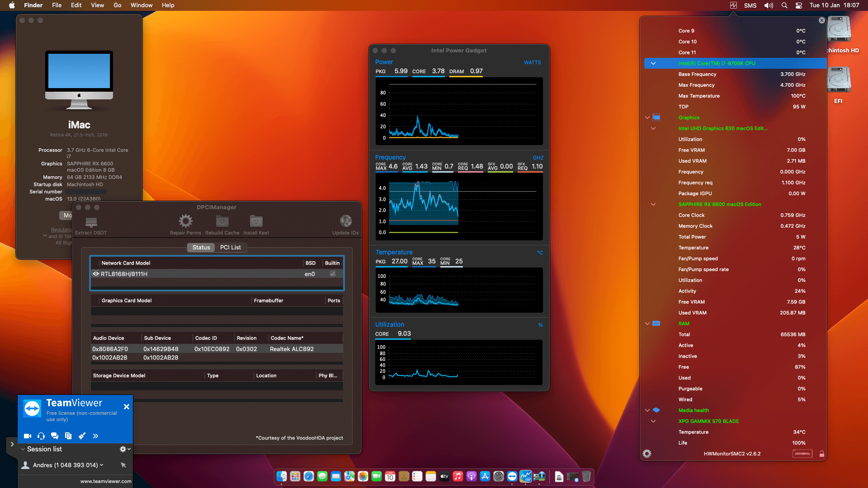
Task: Click Rebuild Cache tool icon
Action: [222, 221]
